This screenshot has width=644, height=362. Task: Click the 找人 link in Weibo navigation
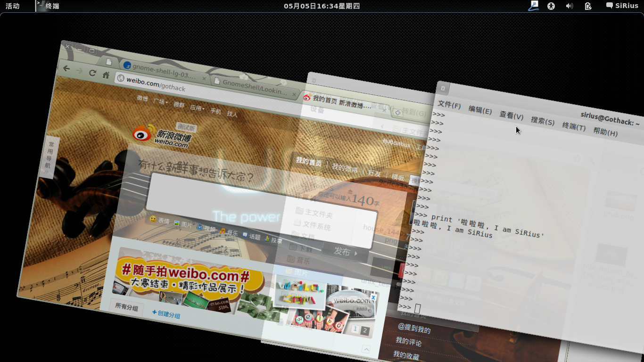232,114
